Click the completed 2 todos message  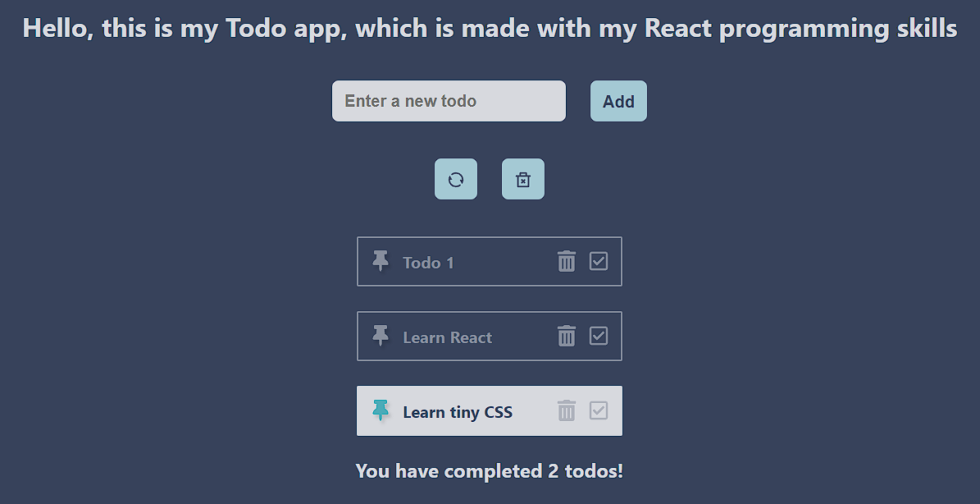490,471
